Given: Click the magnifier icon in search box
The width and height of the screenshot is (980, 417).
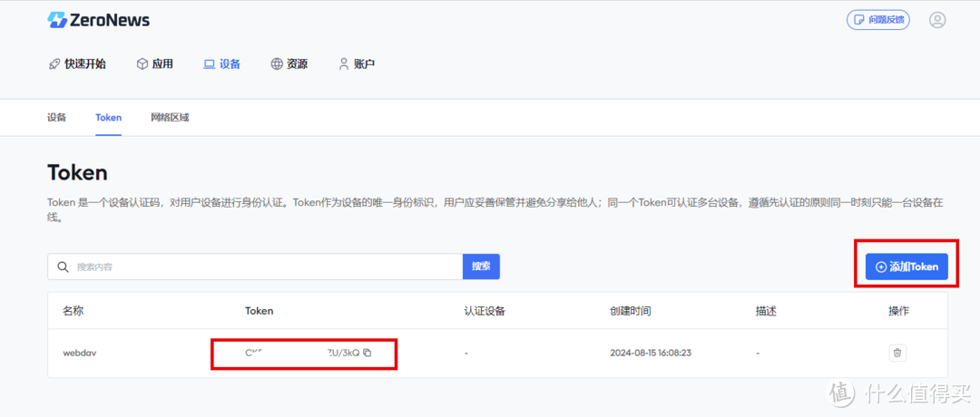Looking at the screenshot, I should click(63, 267).
